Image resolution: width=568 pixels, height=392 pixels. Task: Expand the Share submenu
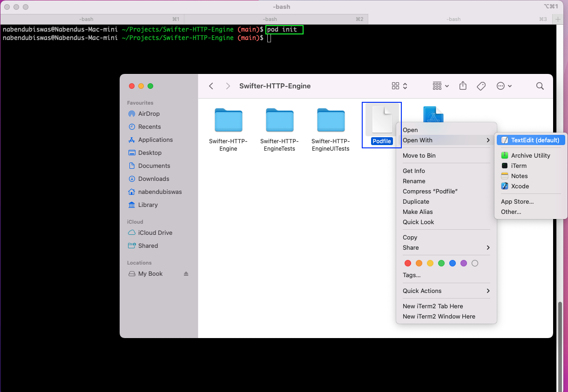tap(446, 247)
